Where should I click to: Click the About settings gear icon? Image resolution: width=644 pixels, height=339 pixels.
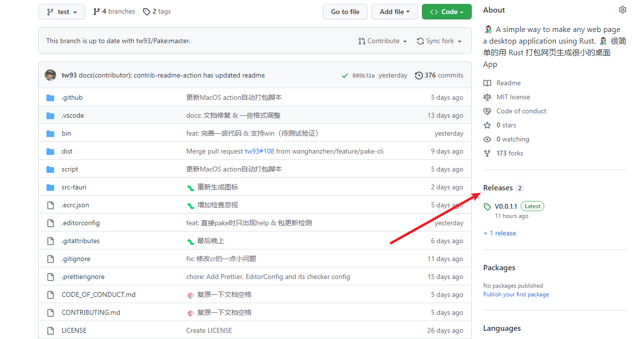pos(622,10)
